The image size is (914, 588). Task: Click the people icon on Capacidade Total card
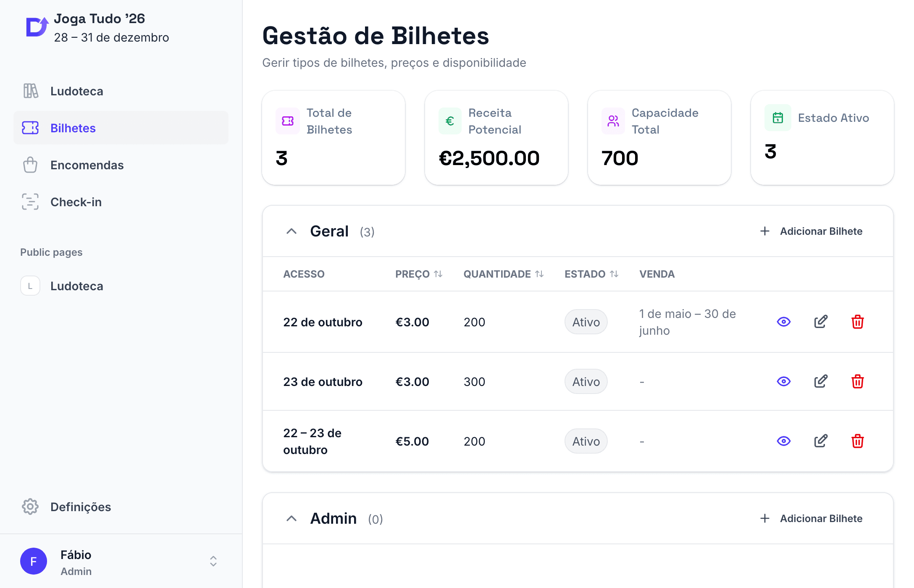(613, 121)
